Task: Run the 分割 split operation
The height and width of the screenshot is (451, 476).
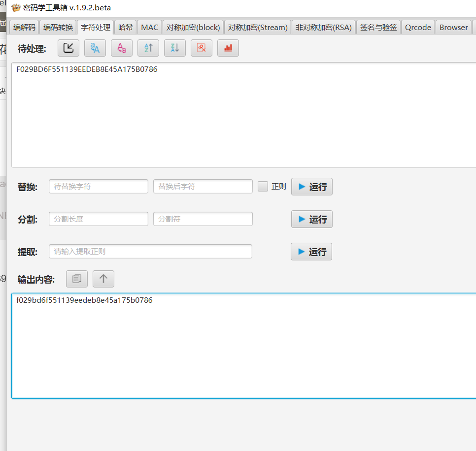Action: click(x=311, y=219)
